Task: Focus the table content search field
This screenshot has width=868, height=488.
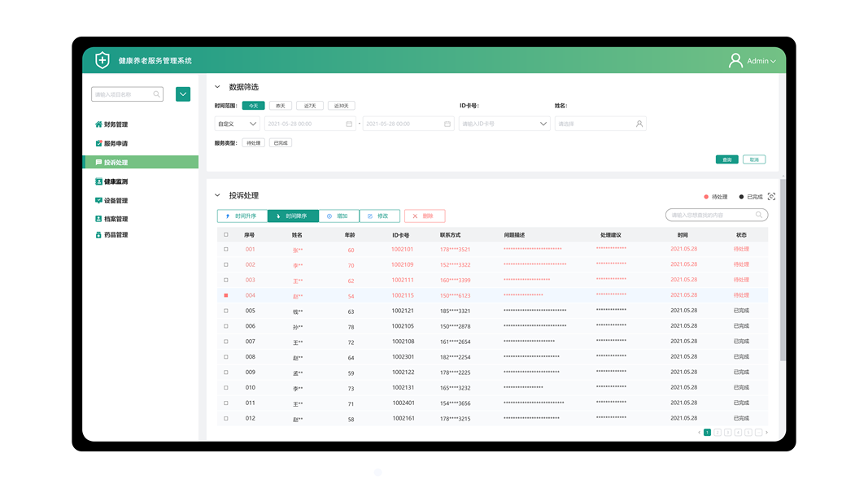Action: (717, 215)
